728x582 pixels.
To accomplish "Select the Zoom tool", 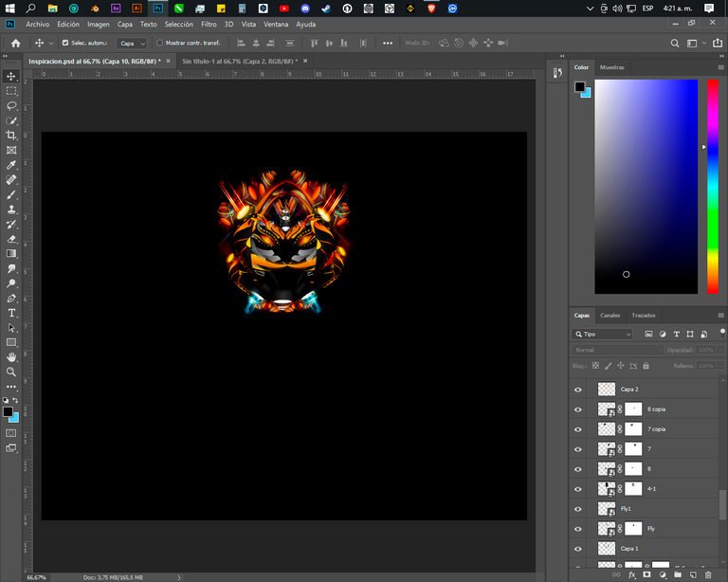I will [11, 372].
